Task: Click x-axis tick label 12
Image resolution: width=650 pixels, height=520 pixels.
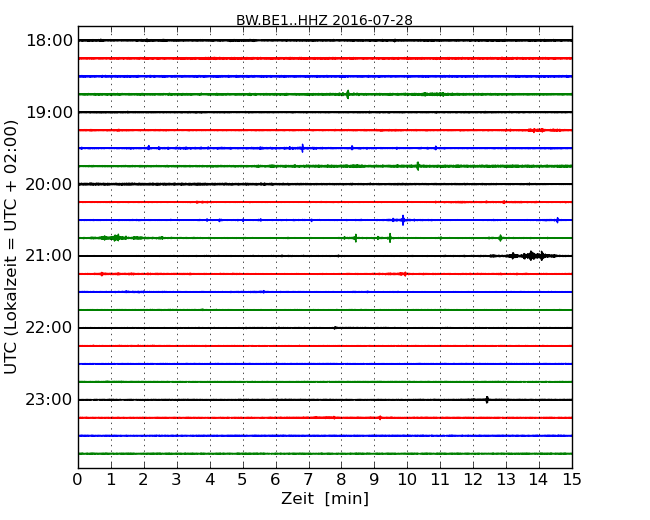Action: tap(473, 480)
